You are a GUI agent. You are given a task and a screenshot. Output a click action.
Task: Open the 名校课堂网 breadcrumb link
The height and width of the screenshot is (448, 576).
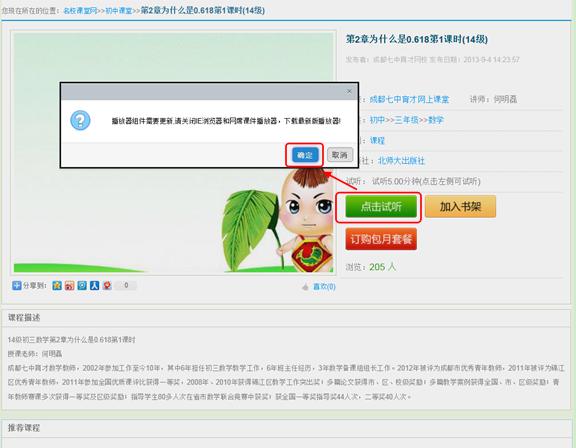point(80,11)
